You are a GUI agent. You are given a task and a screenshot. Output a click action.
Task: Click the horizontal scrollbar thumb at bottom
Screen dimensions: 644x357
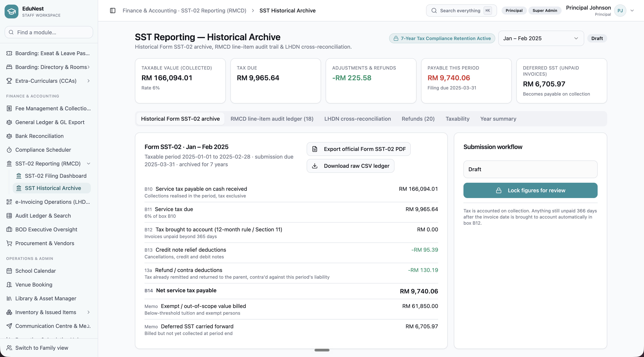322,350
